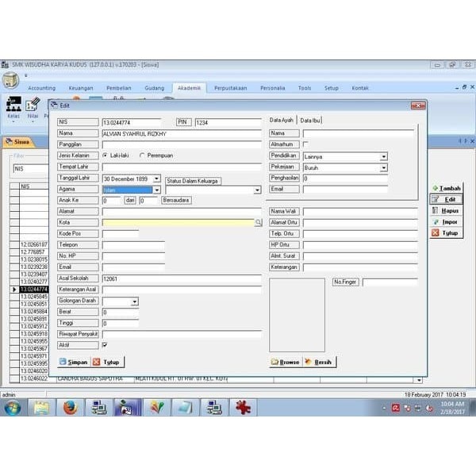Click the Bersih button
The image size is (476, 476).
click(x=320, y=362)
